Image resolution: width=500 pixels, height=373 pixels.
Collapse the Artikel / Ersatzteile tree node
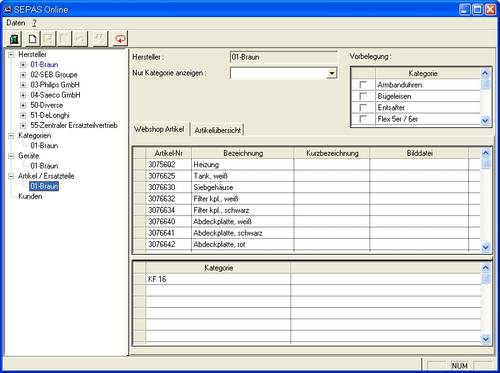pos(11,176)
